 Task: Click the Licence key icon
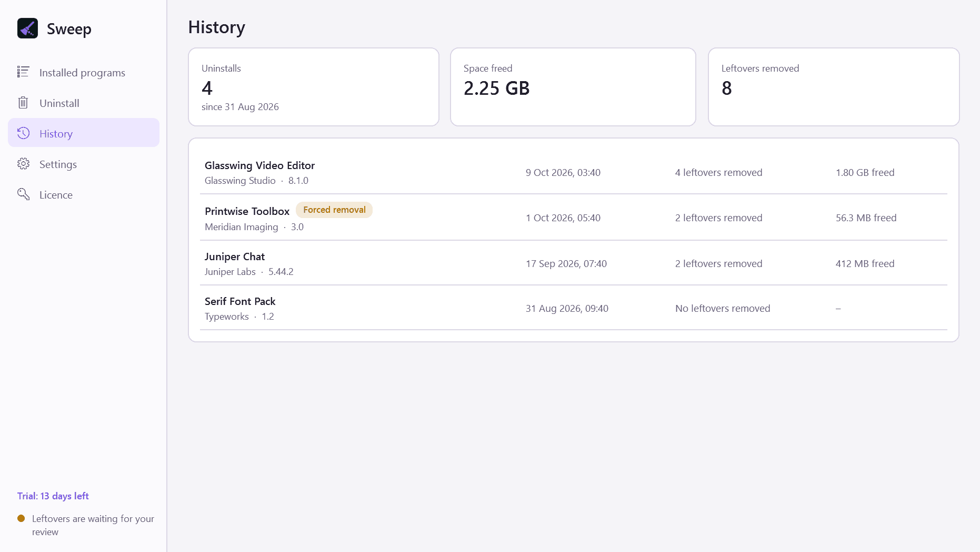[x=23, y=194]
